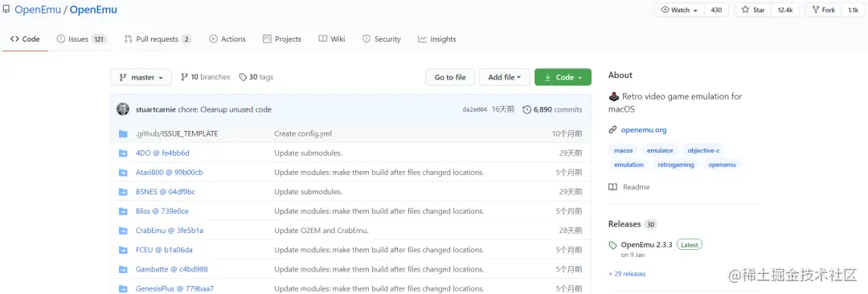The image size is (868, 294).
Task: Click the Go to file button
Action: point(450,77)
